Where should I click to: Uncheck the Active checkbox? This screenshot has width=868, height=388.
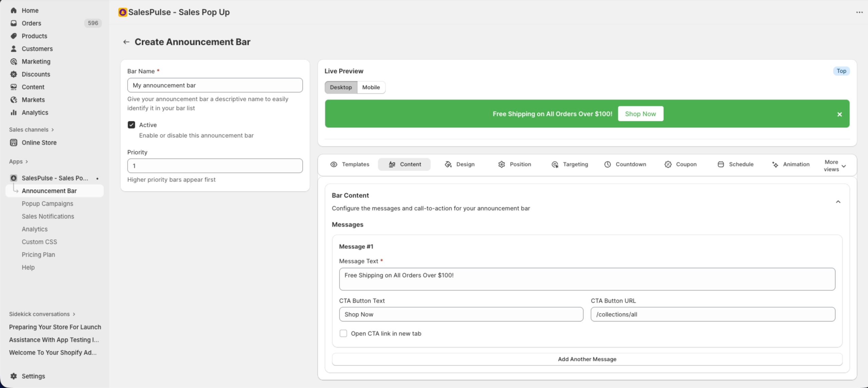(x=132, y=125)
